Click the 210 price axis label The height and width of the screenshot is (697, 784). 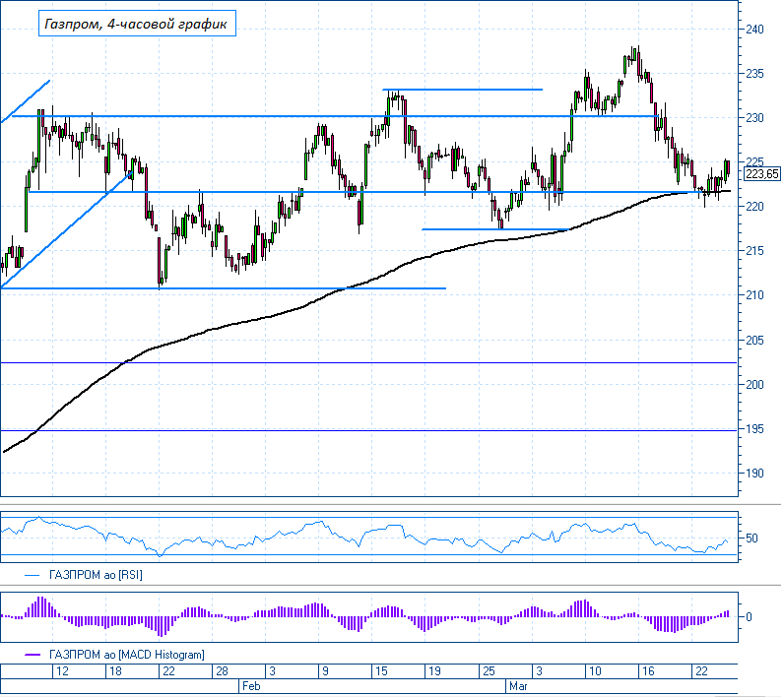coord(755,295)
